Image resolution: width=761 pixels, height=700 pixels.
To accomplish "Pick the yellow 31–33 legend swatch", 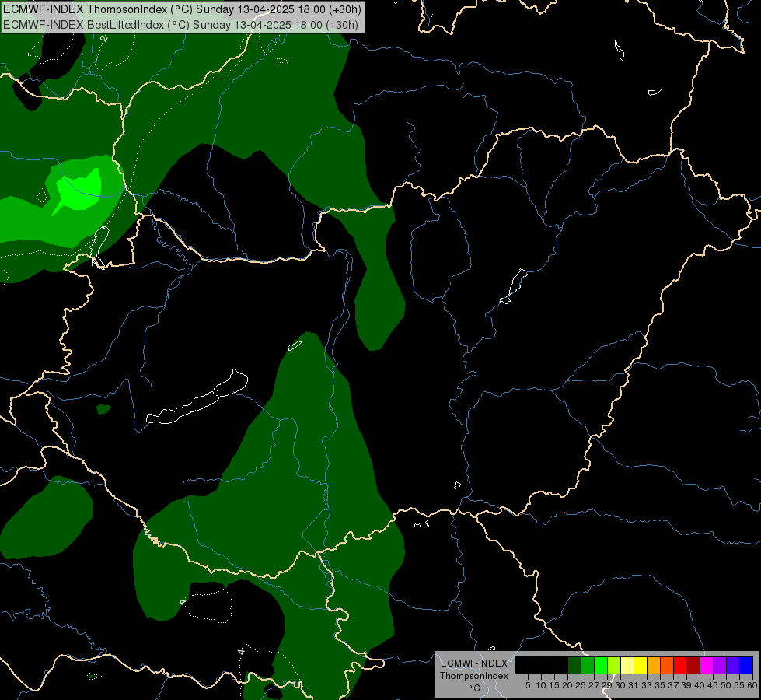I will click(641, 665).
